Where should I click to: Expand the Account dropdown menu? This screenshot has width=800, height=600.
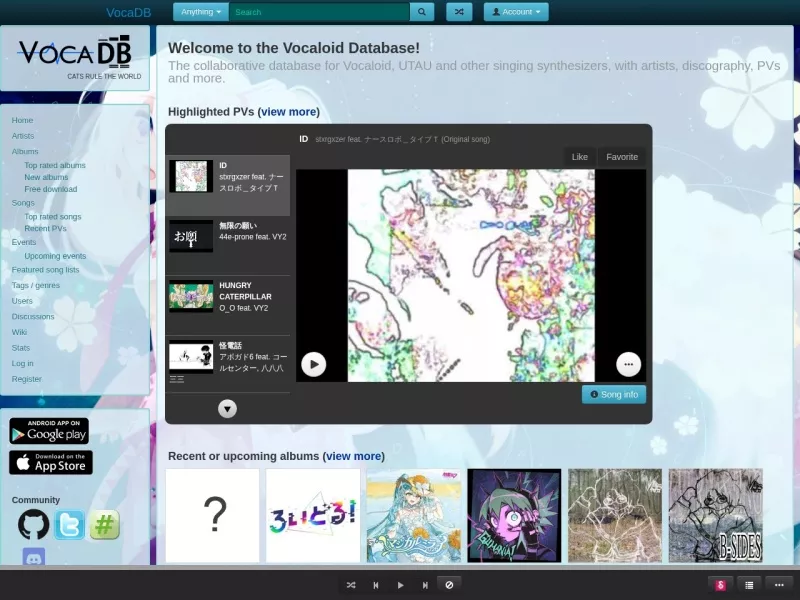(516, 12)
